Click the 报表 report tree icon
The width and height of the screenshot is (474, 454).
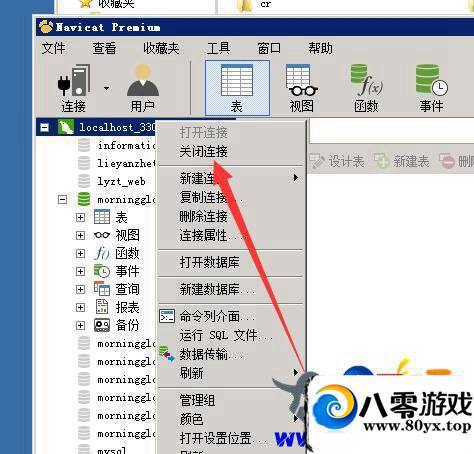point(102,307)
